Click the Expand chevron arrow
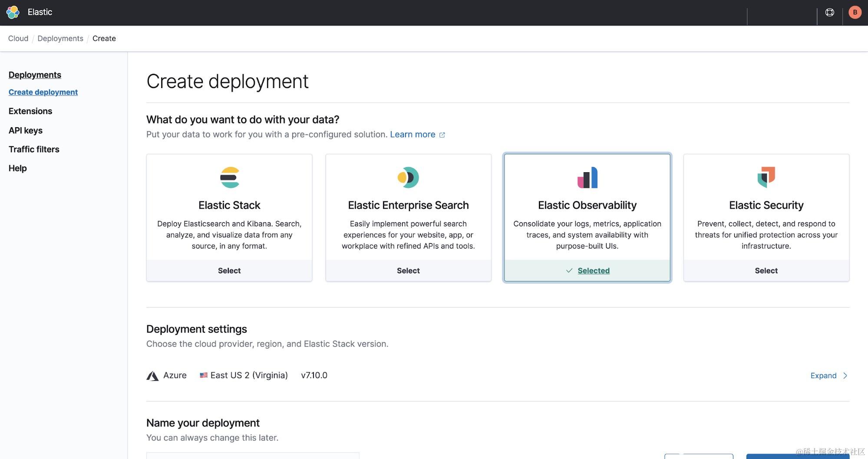The height and width of the screenshot is (459, 868). (845, 376)
